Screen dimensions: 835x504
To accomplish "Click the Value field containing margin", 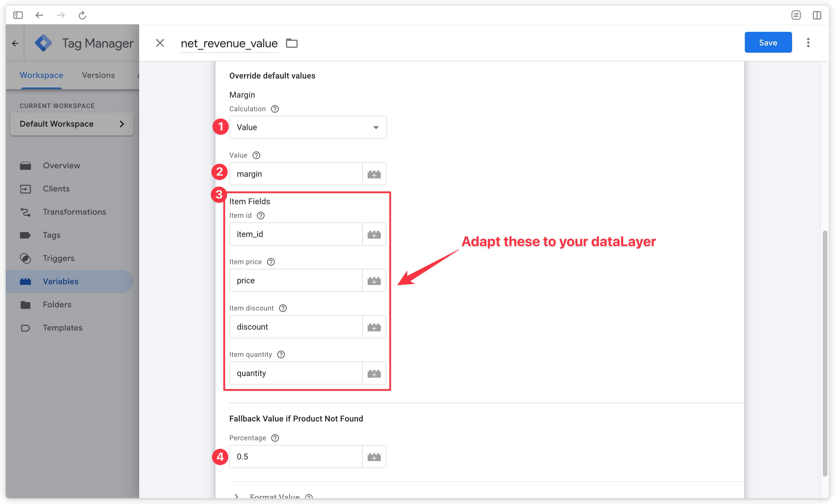I will [296, 174].
